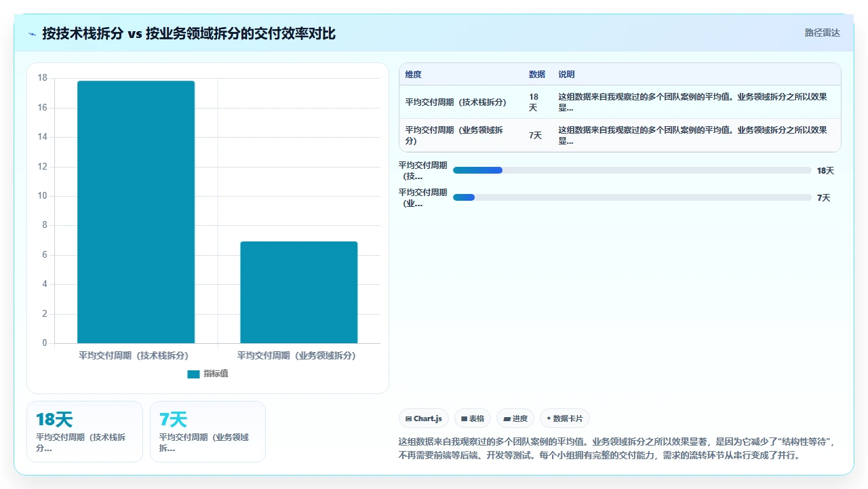Screen dimensions: 868x489
Task: Click the 7天 progress bar
Action: (632, 197)
